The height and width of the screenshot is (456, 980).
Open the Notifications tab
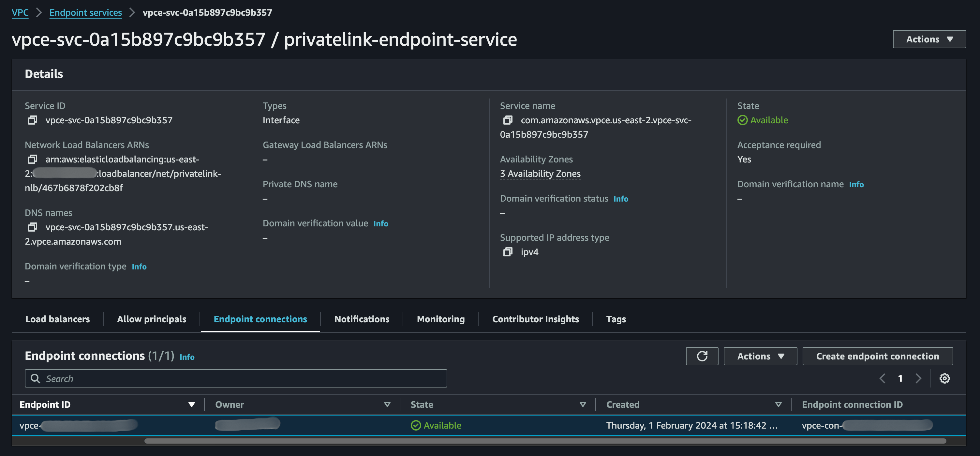tap(362, 319)
